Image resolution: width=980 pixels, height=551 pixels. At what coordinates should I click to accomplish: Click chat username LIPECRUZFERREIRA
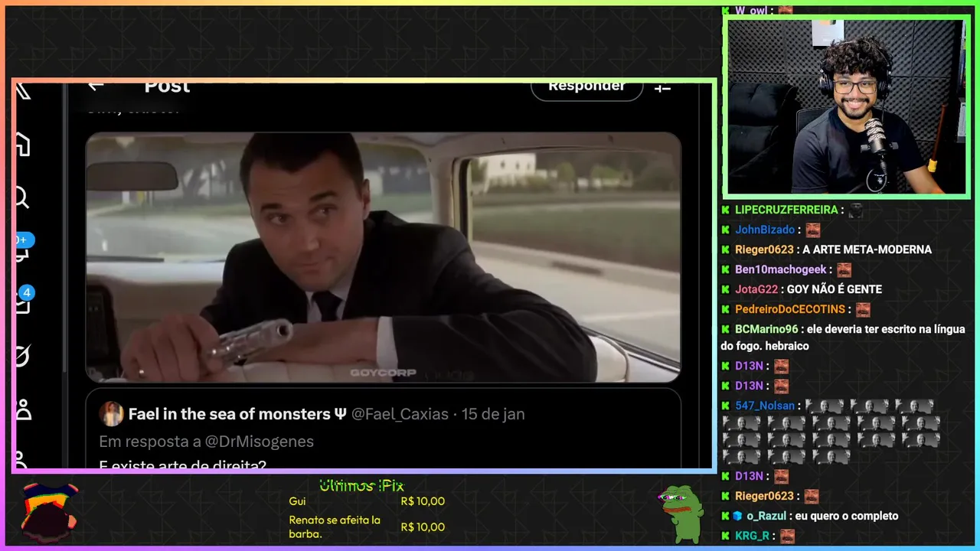coord(786,210)
